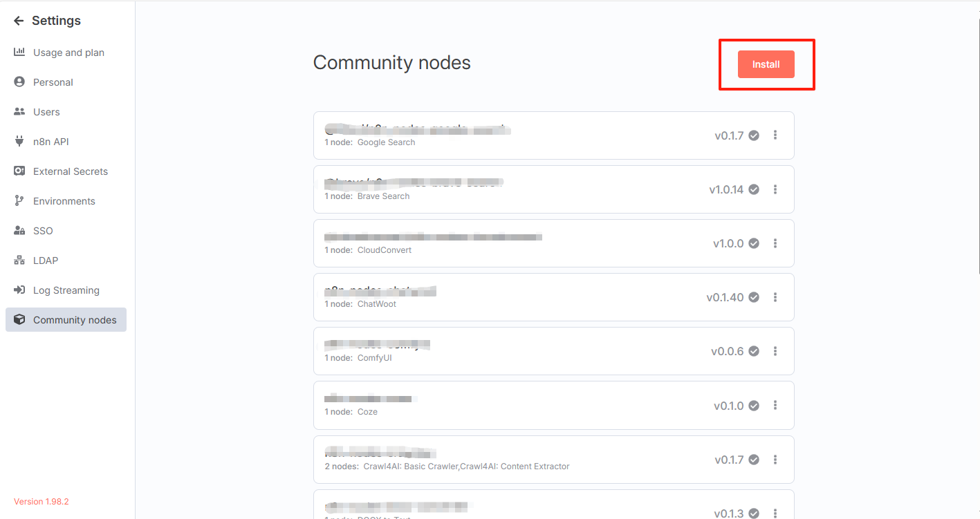Click the Google Search node label
This screenshot has height=519, width=980.
386,142
